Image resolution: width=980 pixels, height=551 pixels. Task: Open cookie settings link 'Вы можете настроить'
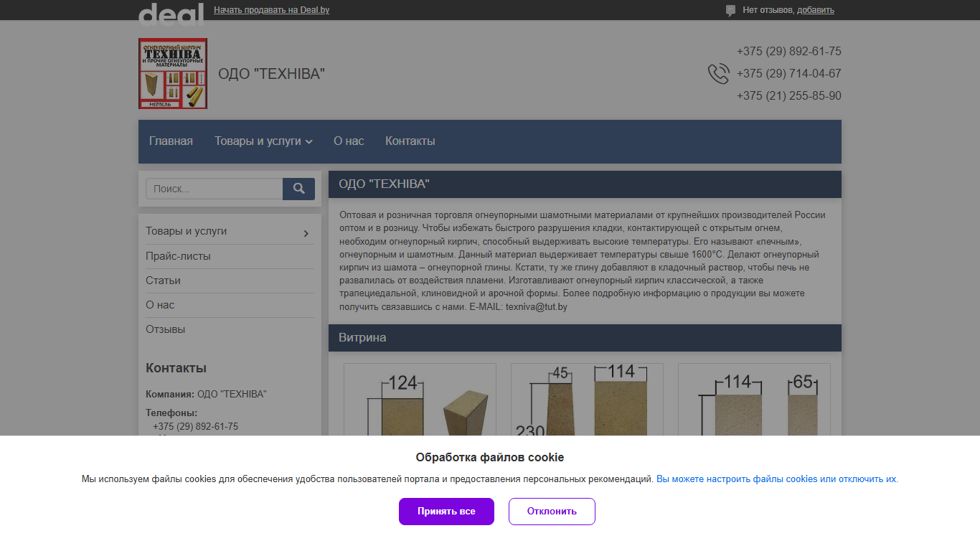point(777,479)
